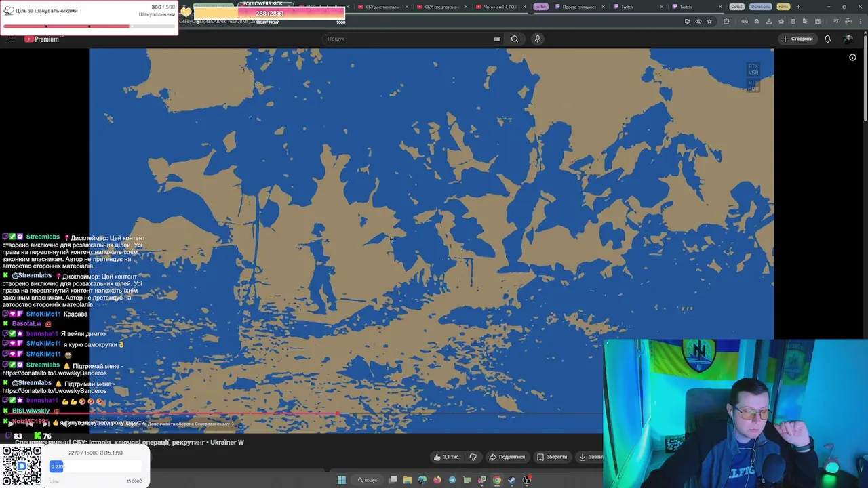Go to YouTube Premium home logo

coord(42,39)
